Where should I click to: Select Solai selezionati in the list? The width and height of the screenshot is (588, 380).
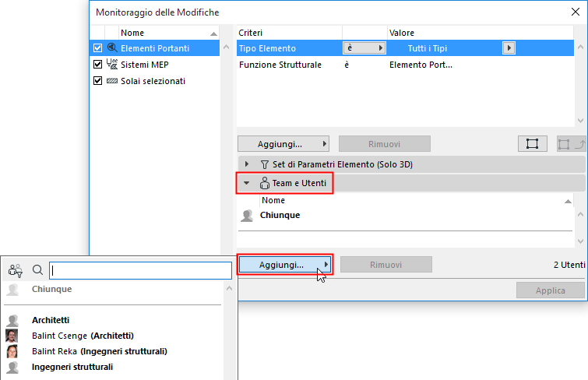pyautogui.click(x=153, y=81)
